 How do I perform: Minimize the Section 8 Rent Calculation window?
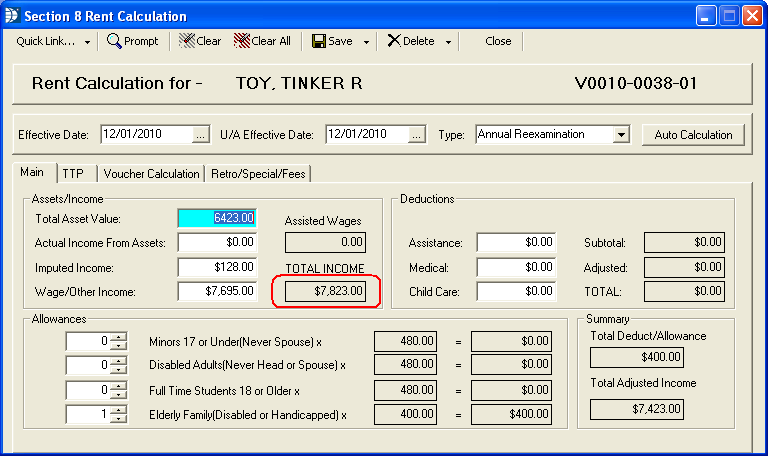[706, 16]
